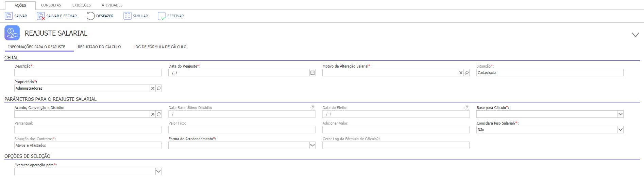The image size is (644, 186).
Task: Open calendar picker for Data do Reajuste
Action: point(312,73)
